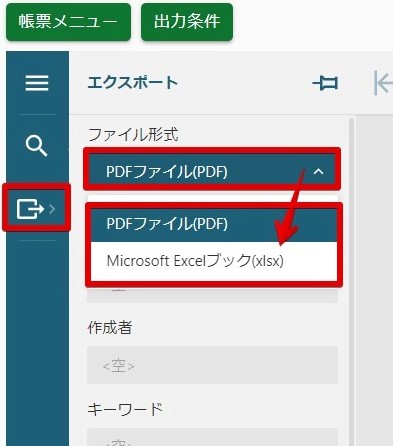Screen dimensions: 393x446
Task: Click the エクスポート panel title
Action: (x=132, y=83)
